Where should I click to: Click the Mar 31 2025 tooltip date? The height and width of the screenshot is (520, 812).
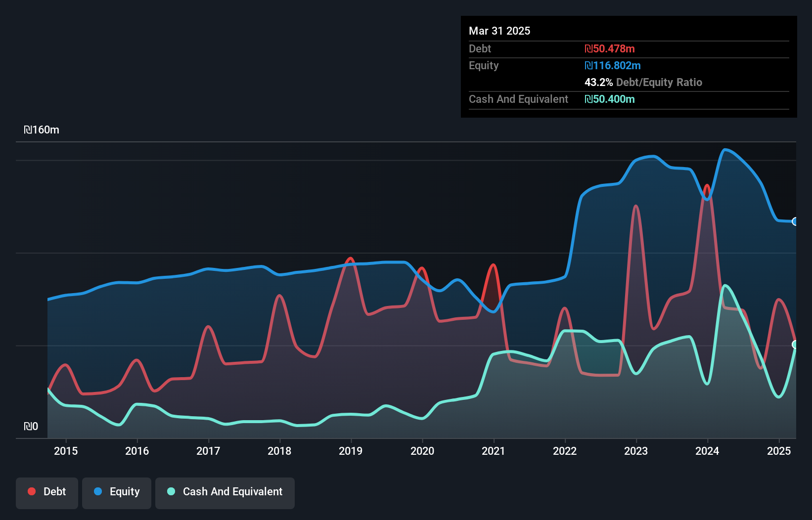[x=499, y=31]
